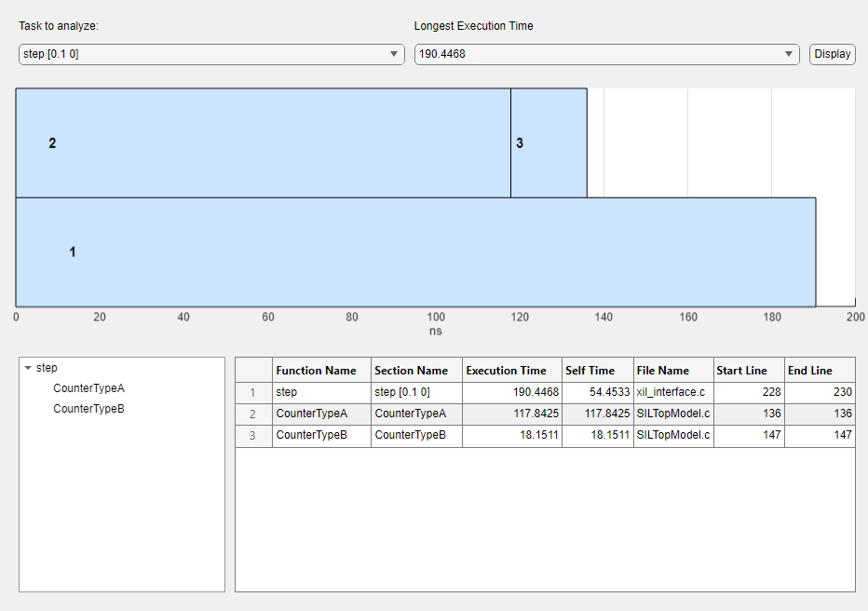
Task: Select CounterTypeB in the call tree
Action: [88, 409]
